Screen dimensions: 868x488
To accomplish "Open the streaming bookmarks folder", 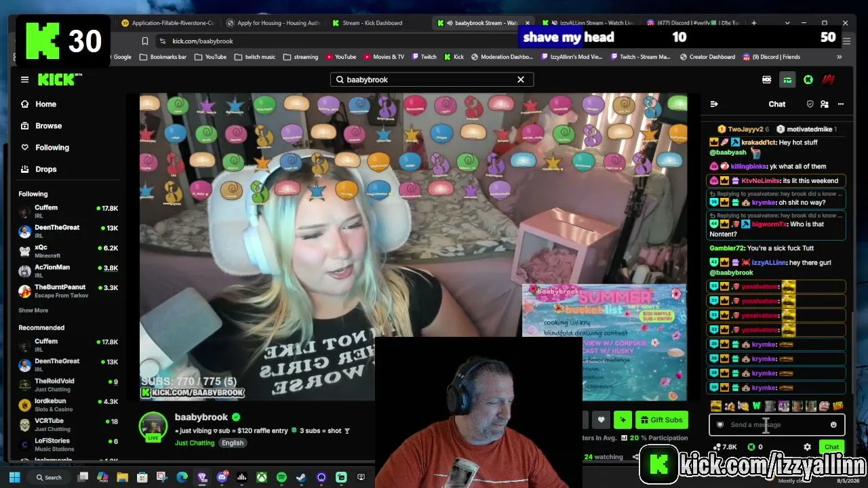I will tap(300, 57).
